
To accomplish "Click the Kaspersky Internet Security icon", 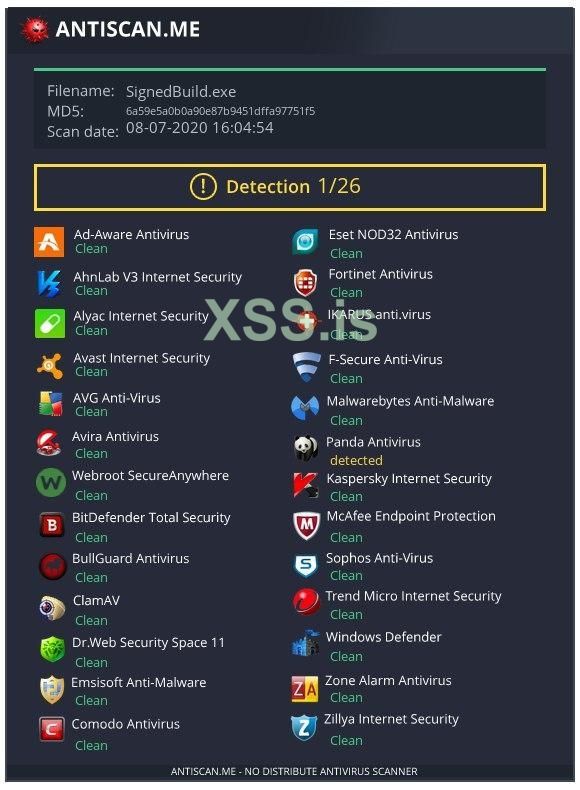I will 305,485.
